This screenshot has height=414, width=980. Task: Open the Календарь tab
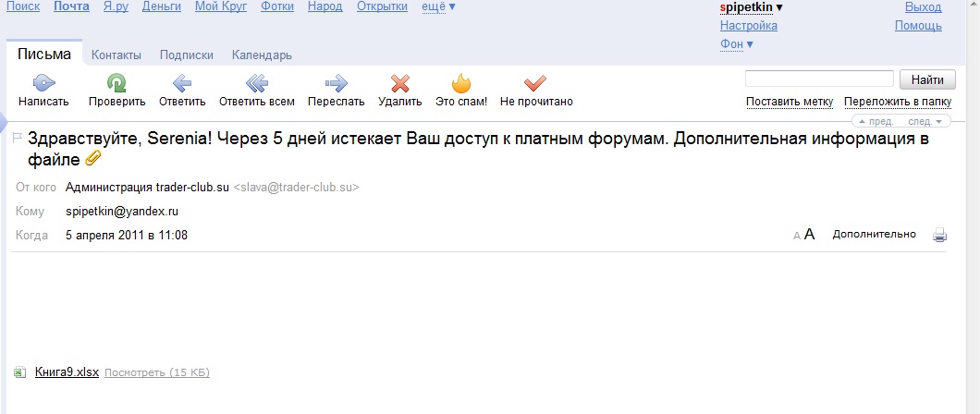[x=262, y=55]
